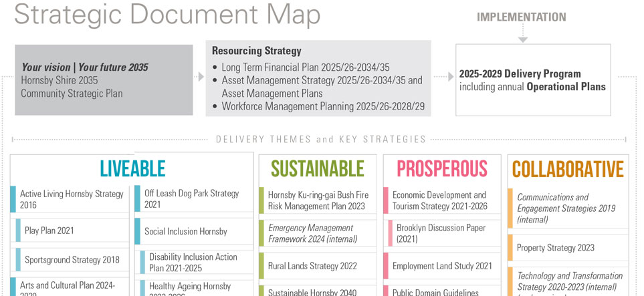644x296 pixels.
Task: Select the SUSTAINABLE theme heading
Action: coord(318,169)
